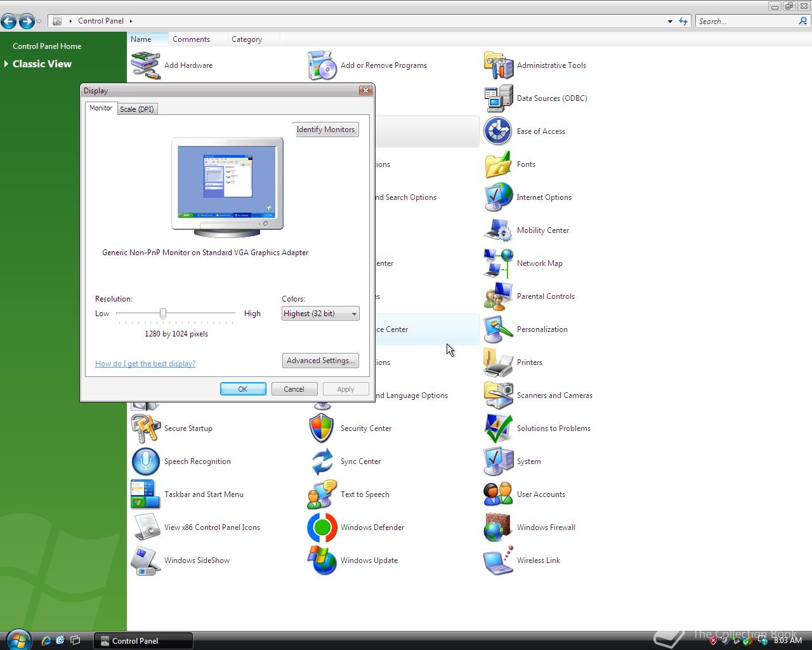
Task: Close the Display dialog with X button
Action: click(x=365, y=91)
